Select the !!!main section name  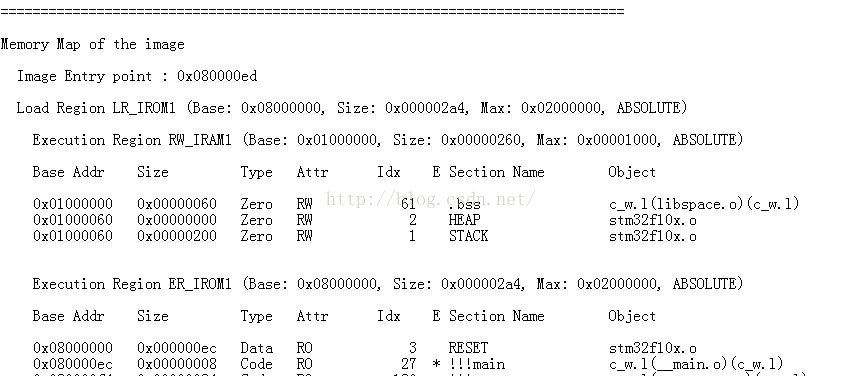(x=477, y=364)
